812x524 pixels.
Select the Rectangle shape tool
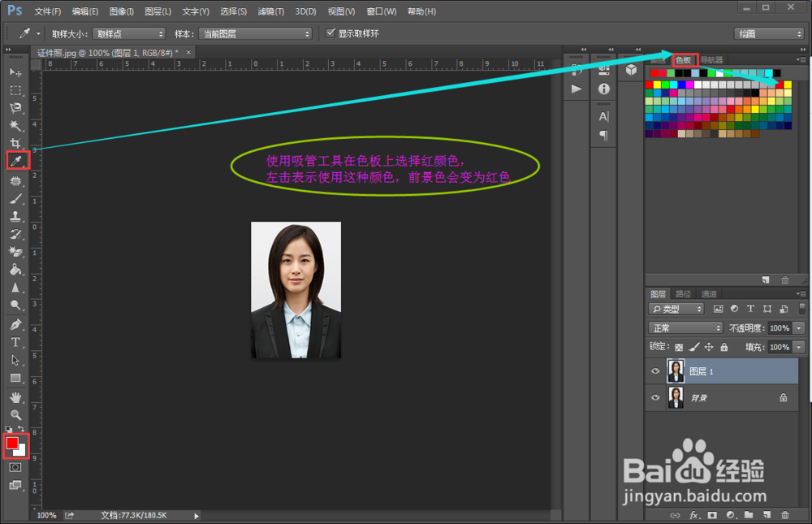pyautogui.click(x=15, y=378)
